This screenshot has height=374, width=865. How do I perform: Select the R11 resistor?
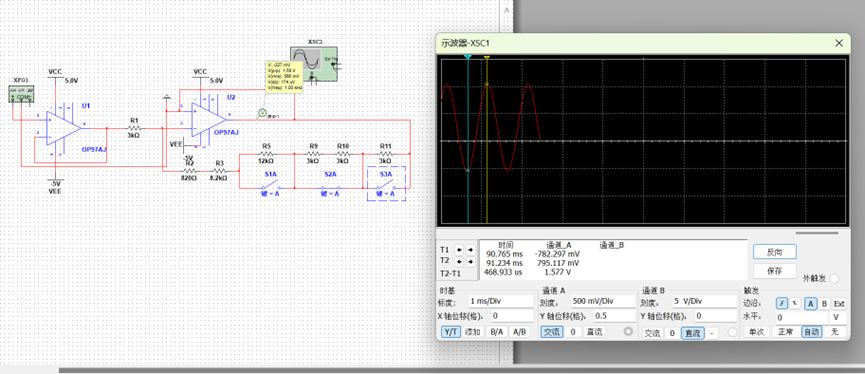[x=385, y=153]
